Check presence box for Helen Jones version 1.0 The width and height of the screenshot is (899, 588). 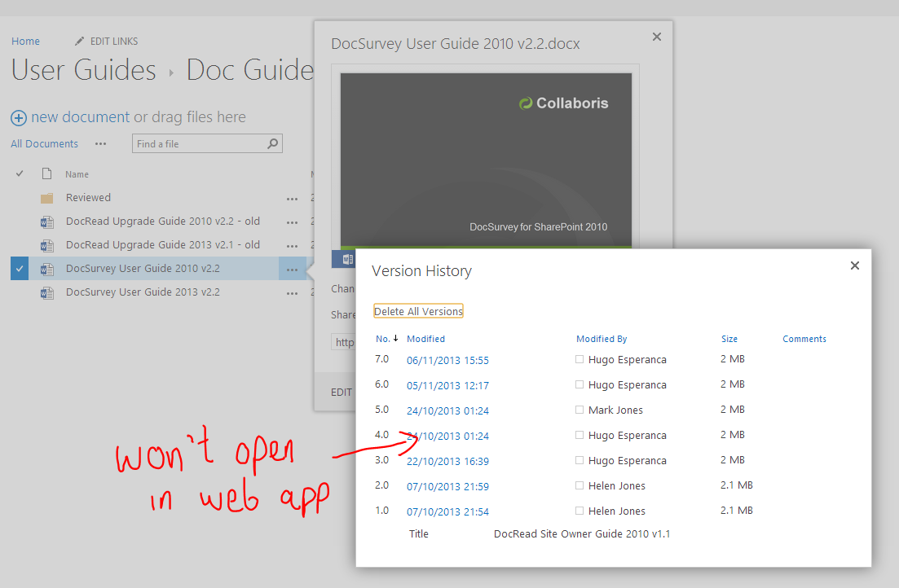pos(580,511)
